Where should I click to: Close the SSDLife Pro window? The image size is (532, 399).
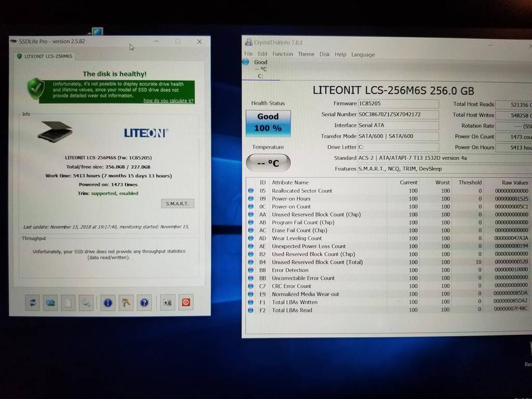click(x=199, y=42)
